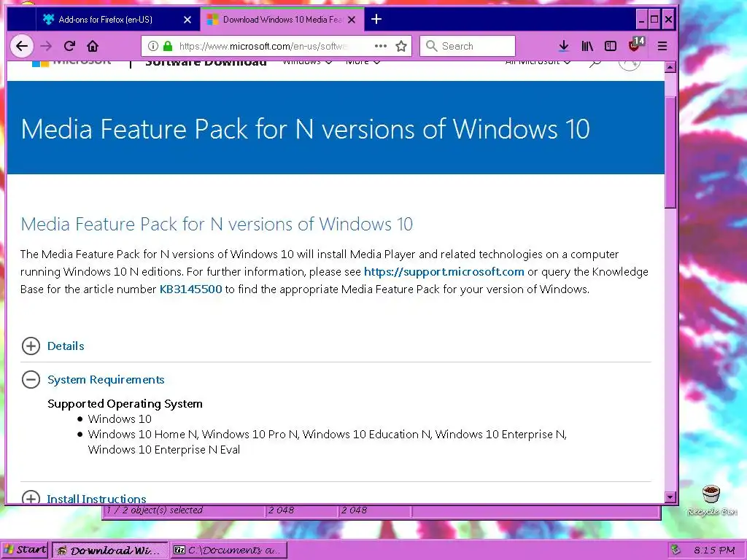
Task: Click the Microsoft site search magnifier
Action: [595, 63]
